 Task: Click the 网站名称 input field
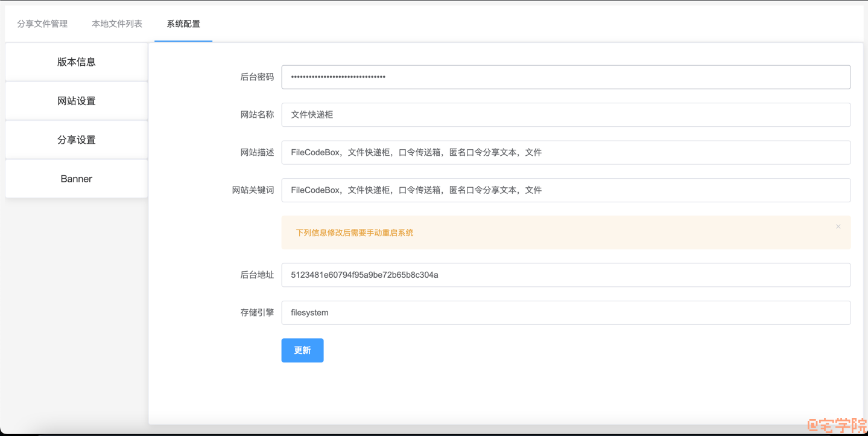565,115
